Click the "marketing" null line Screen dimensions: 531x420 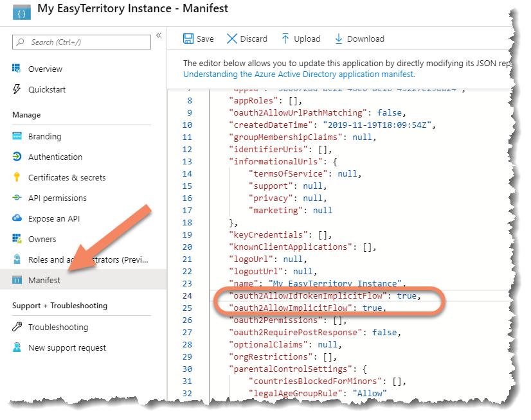tap(290, 210)
